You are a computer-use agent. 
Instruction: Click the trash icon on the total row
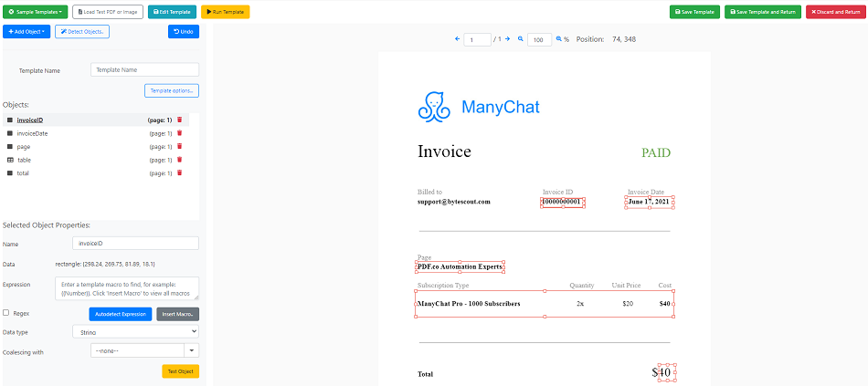179,173
